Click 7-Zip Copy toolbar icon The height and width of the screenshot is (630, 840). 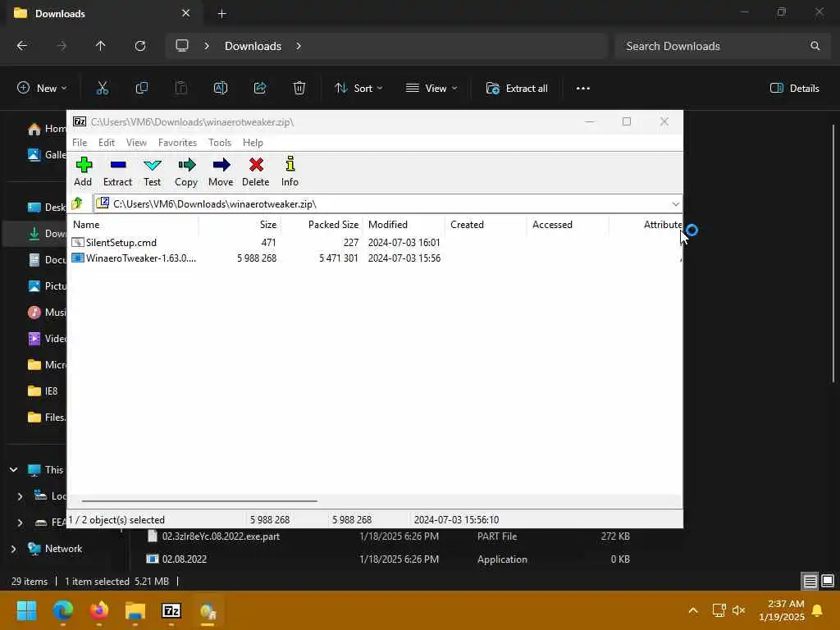(x=186, y=171)
